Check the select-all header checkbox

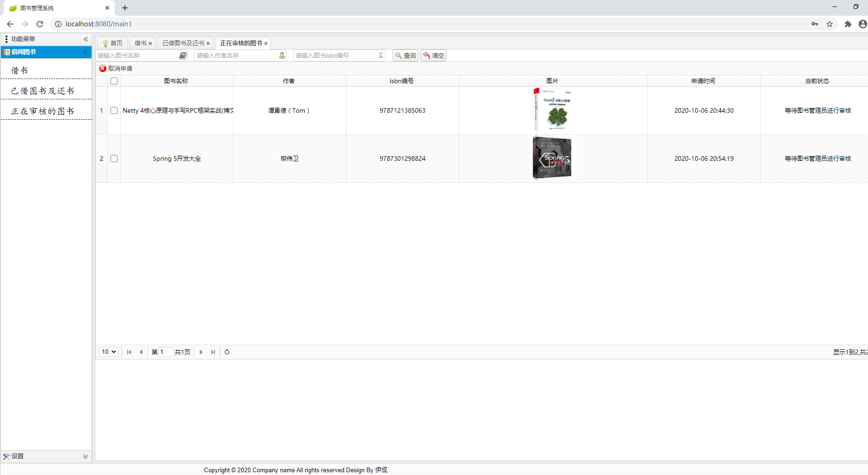[x=114, y=81]
